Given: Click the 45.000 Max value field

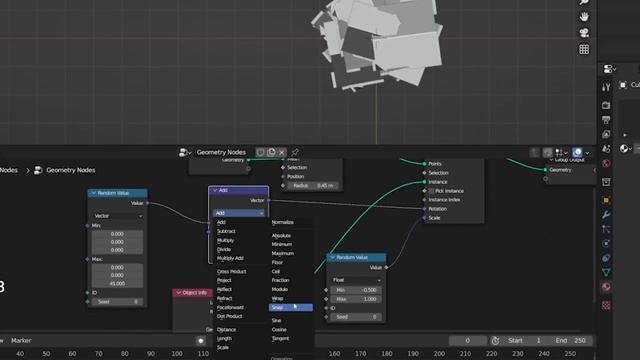Looking at the screenshot, I should [x=117, y=283].
